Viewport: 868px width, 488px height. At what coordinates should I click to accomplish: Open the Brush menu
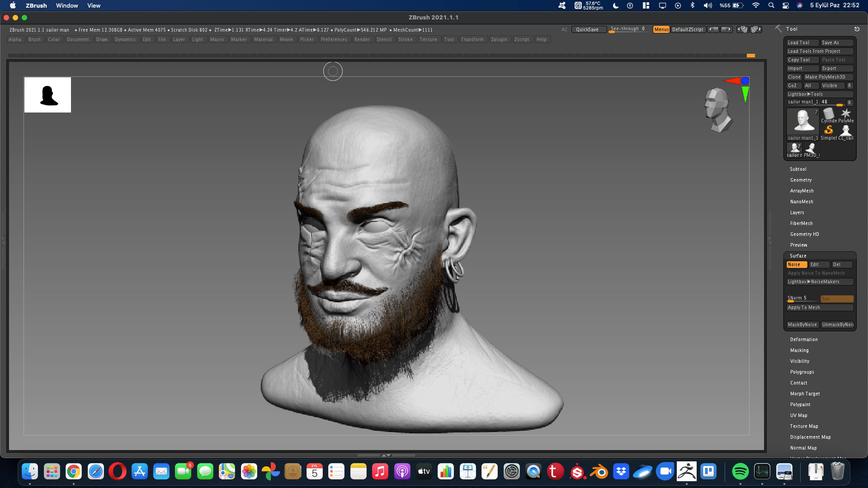tap(34, 39)
